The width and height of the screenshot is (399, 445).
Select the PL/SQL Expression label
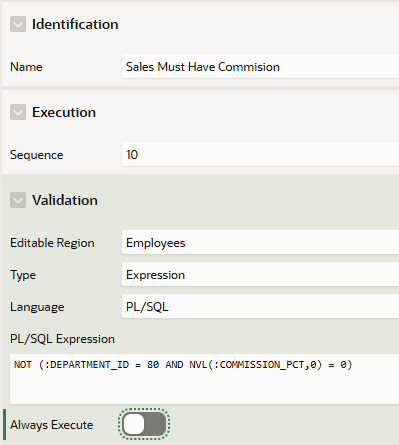tap(62, 339)
